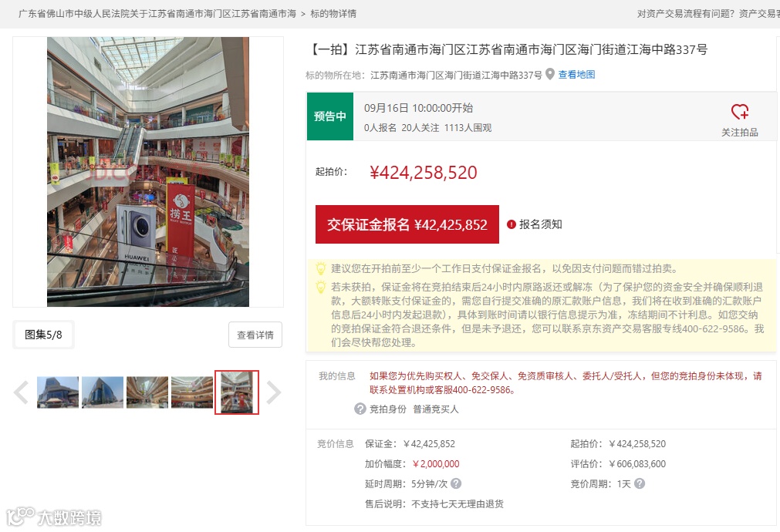Click the 图集5/8 gallery button

[43, 335]
